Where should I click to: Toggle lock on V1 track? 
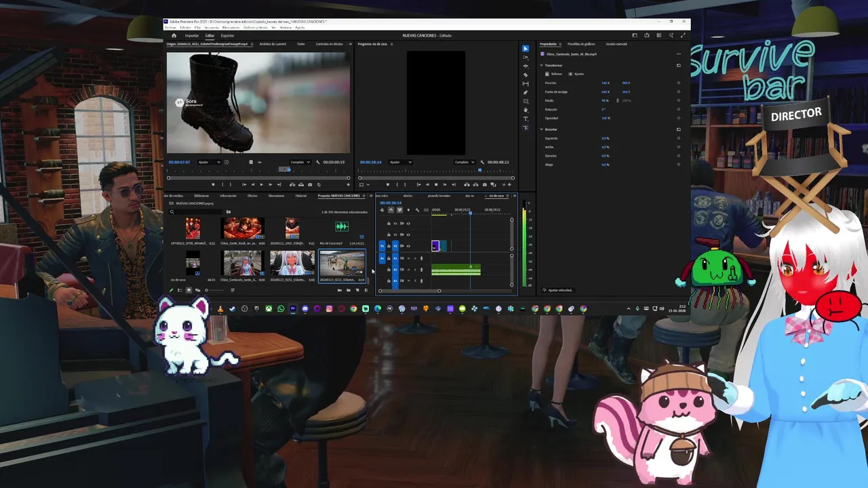pos(389,246)
